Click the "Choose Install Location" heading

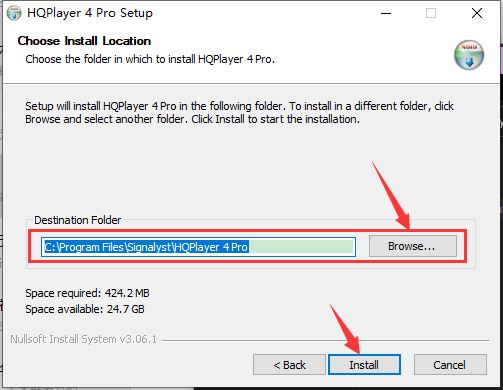(84, 41)
